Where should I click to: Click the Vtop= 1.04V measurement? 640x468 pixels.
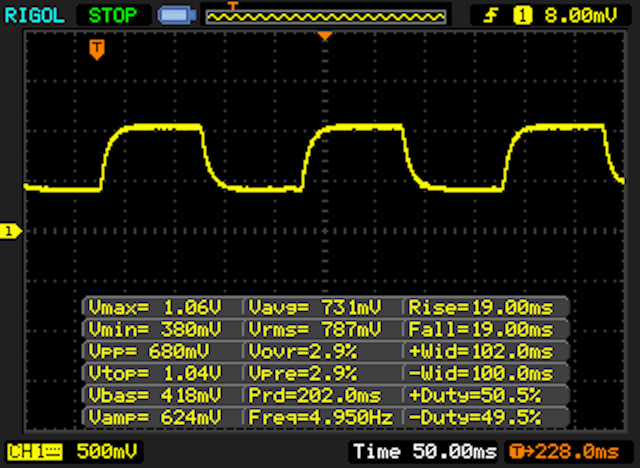[155, 373]
